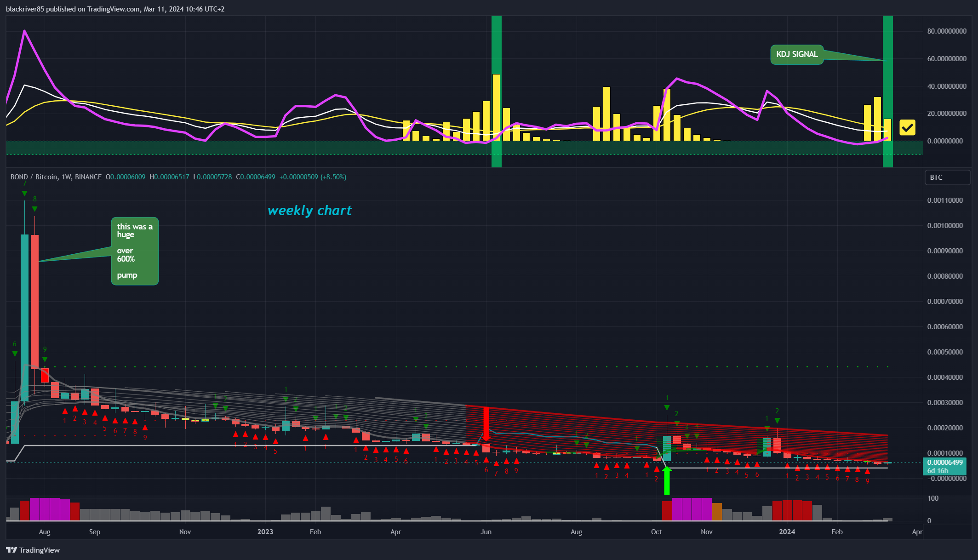This screenshot has width=978, height=560.
Task: Click the 0.00100000 price axis label
Action: 945,226
